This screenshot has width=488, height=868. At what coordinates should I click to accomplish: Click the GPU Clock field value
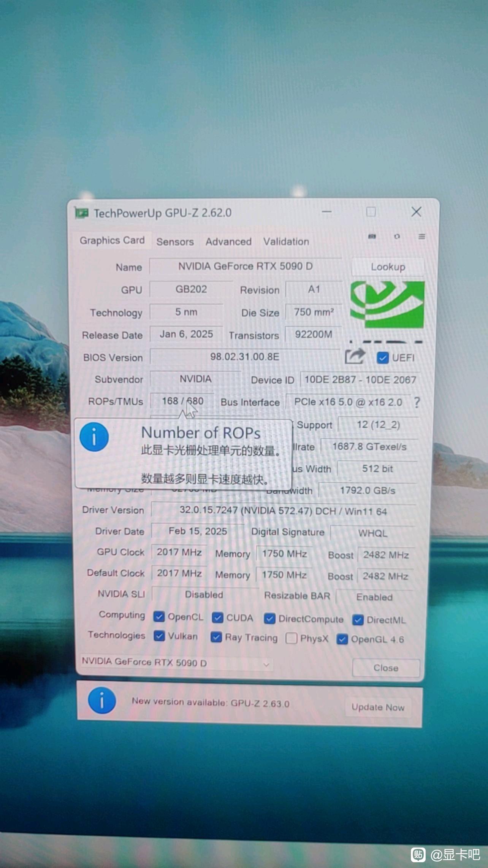(179, 552)
